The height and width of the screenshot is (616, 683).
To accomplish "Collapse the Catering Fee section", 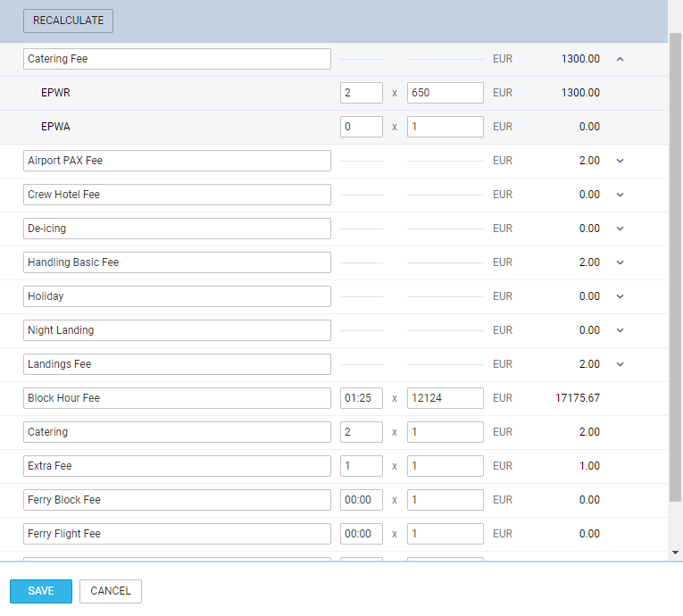I will coord(621,59).
